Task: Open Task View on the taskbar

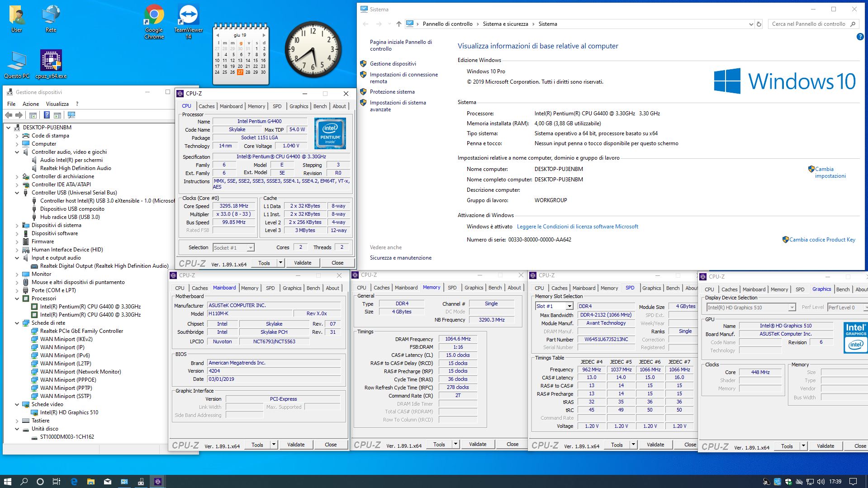Action: pos(57,482)
